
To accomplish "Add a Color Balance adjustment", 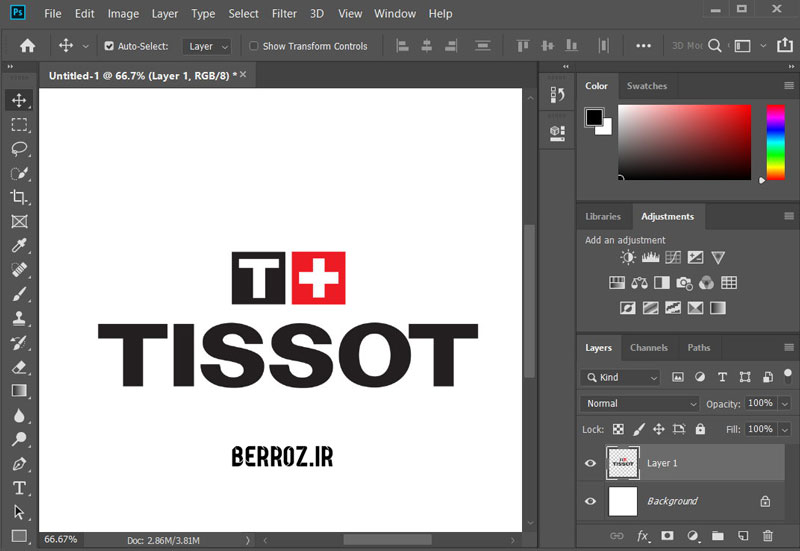I will pos(639,283).
